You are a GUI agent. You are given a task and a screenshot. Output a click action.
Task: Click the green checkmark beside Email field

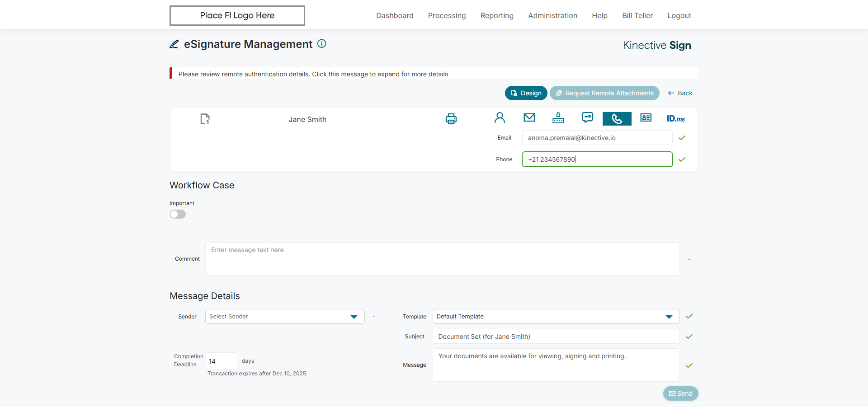[682, 138]
